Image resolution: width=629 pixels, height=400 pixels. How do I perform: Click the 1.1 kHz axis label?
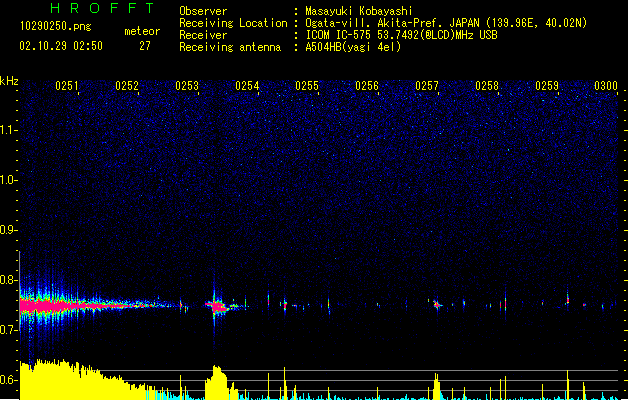pos(8,130)
